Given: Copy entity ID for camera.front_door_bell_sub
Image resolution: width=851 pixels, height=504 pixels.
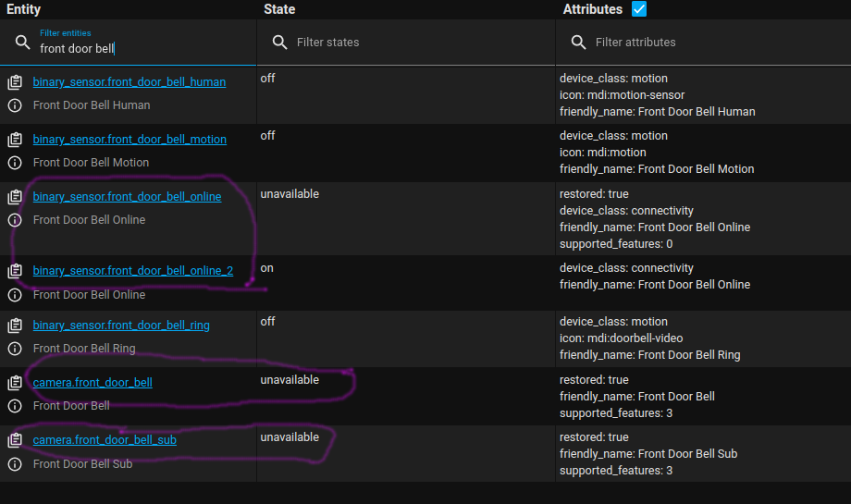Looking at the screenshot, I should pos(15,440).
